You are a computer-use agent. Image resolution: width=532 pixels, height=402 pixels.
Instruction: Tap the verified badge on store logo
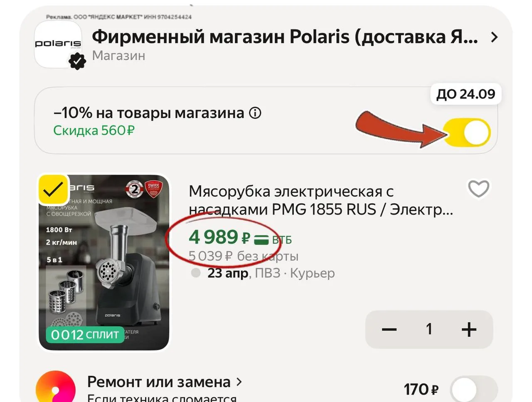(77, 62)
